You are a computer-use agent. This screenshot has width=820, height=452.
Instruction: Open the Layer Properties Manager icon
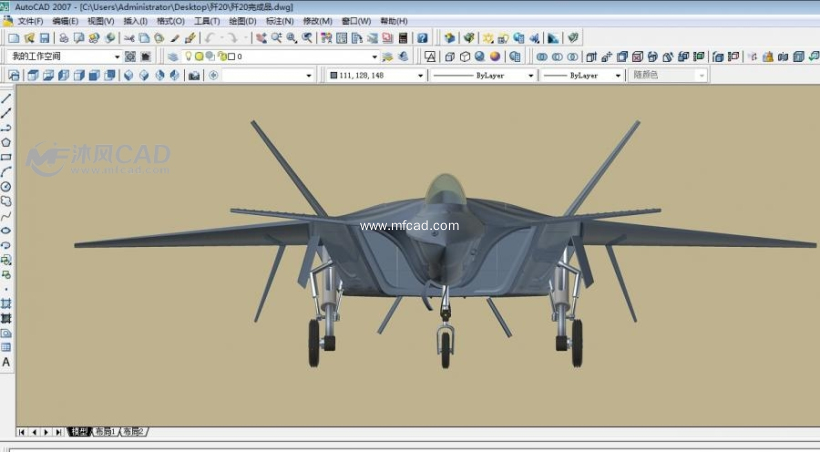click(x=173, y=57)
